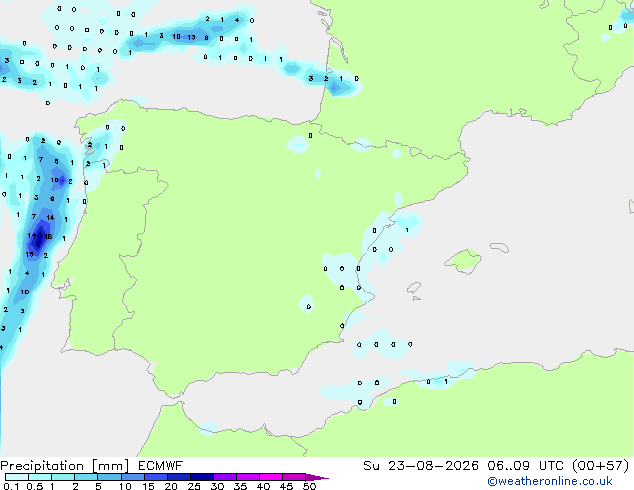The height and width of the screenshot is (490, 634).
Task: Pick the dark navy 25 mm legend swatch
Action: pos(202,477)
